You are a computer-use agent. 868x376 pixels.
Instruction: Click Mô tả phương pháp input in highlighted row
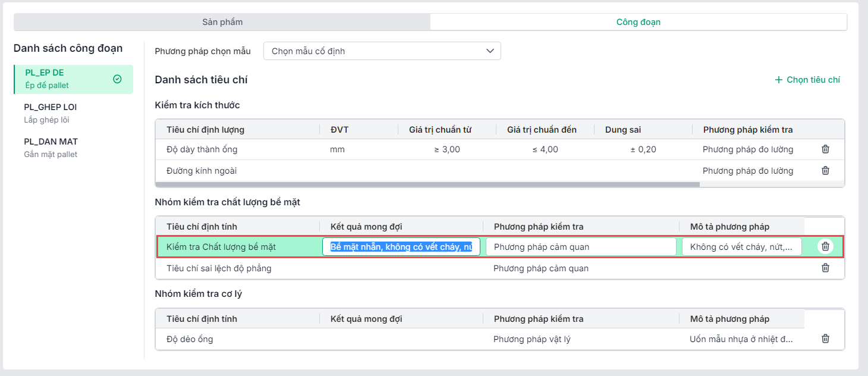741,247
